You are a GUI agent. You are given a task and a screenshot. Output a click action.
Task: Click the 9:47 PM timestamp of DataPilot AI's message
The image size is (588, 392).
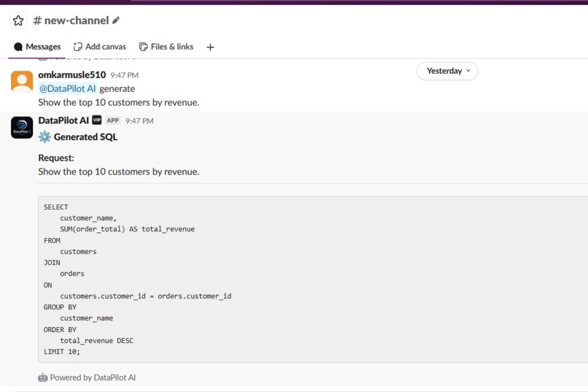pos(139,120)
